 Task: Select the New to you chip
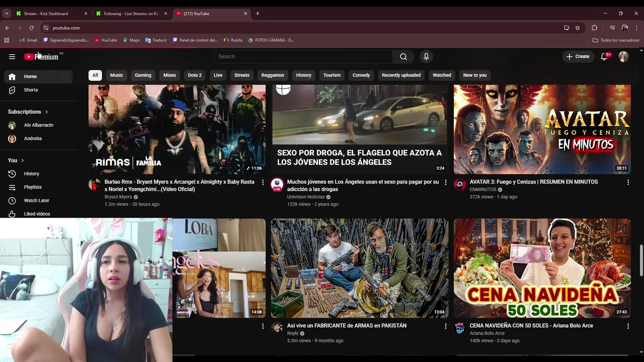tap(475, 75)
